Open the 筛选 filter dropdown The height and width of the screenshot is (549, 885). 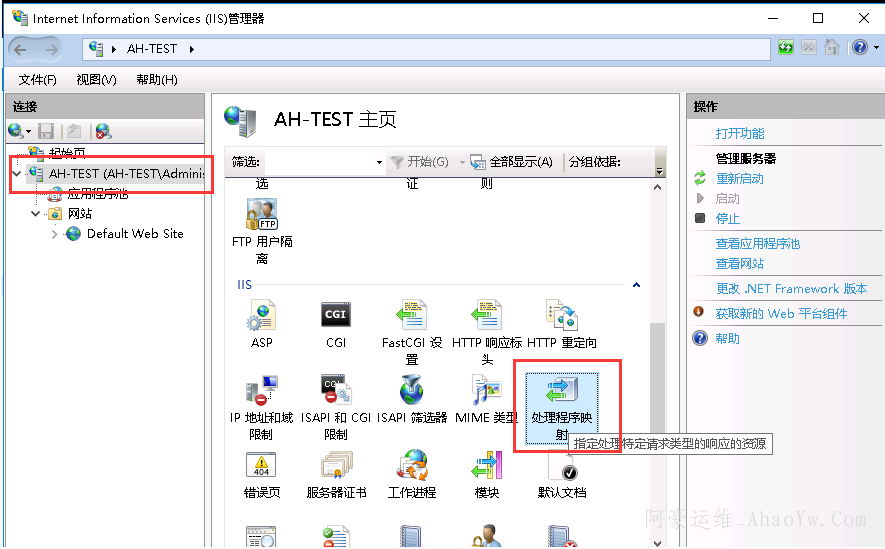379,162
